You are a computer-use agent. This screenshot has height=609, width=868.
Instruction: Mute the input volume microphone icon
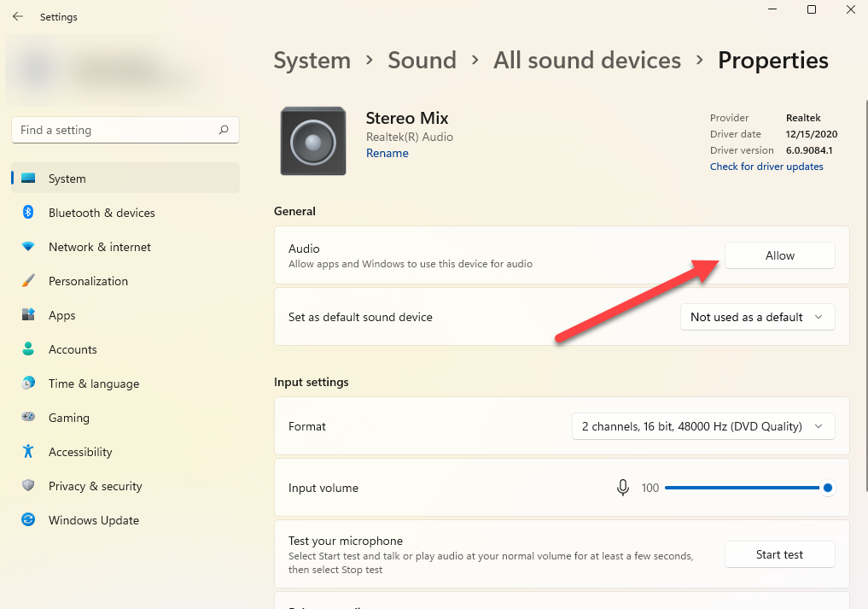pos(623,488)
